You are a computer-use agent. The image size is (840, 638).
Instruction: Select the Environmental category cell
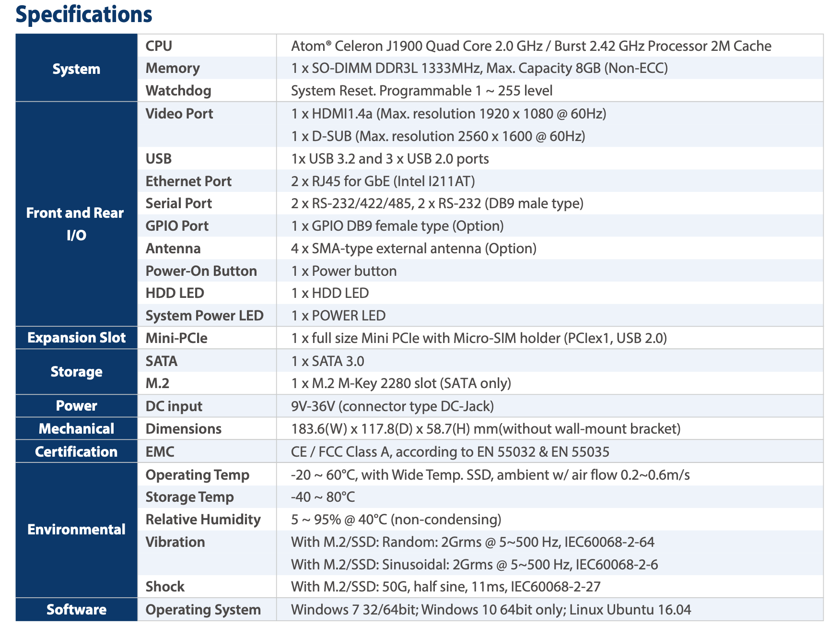tap(76, 530)
